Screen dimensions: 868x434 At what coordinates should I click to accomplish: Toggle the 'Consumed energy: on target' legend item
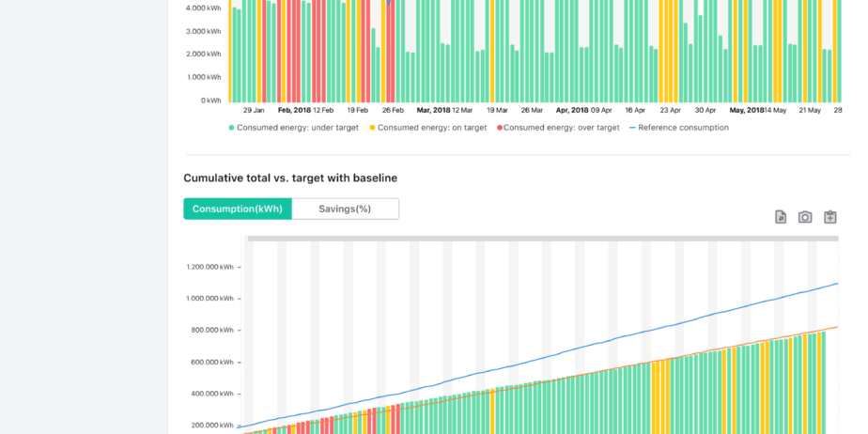click(428, 128)
